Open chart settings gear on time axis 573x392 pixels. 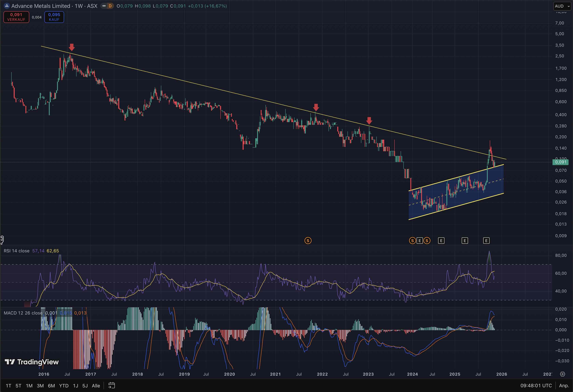[x=562, y=374]
